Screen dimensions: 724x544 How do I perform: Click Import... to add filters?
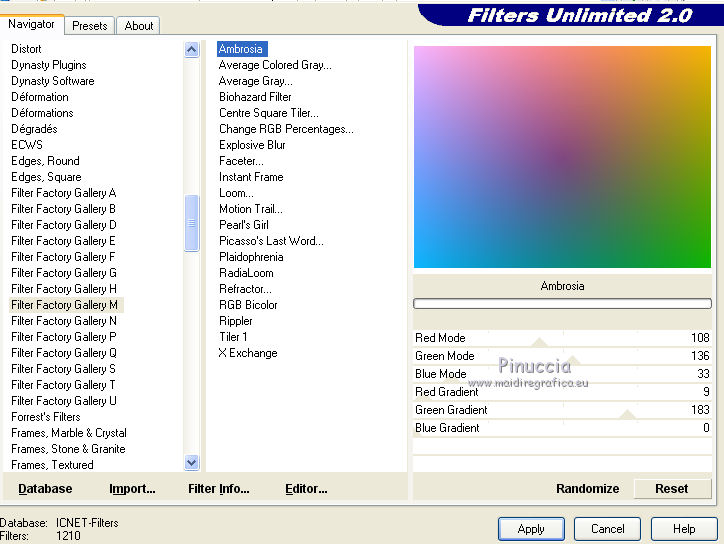(x=132, y=489)
